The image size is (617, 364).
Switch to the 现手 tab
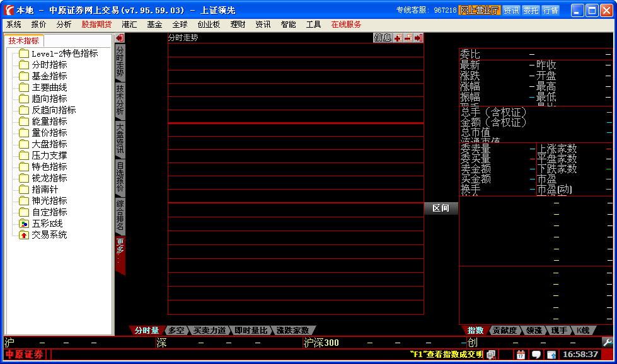559,331
